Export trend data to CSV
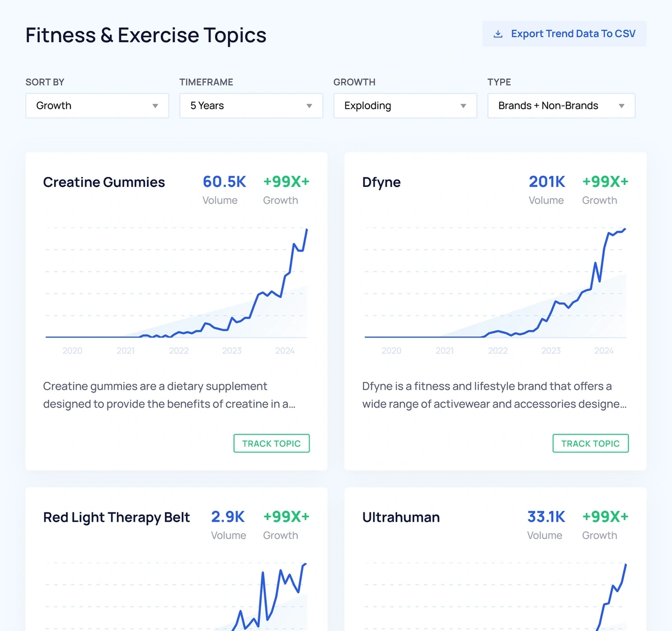 (564, 34)
